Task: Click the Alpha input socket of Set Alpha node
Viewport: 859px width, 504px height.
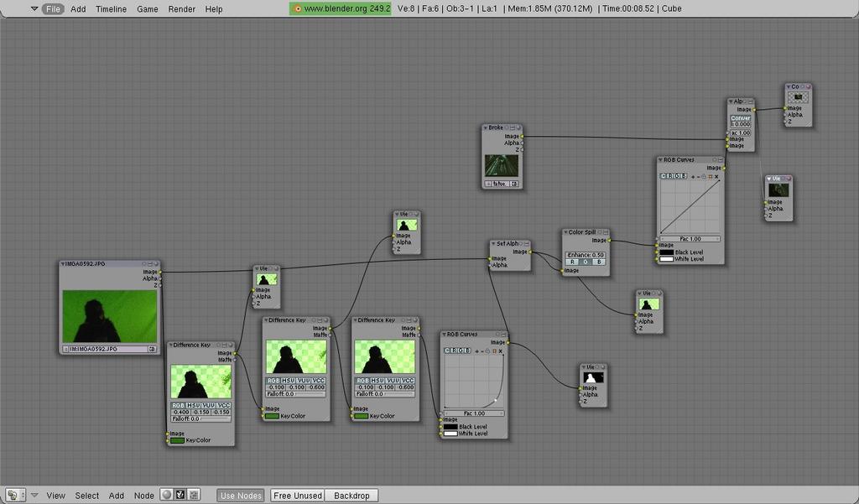Action: 490,266
